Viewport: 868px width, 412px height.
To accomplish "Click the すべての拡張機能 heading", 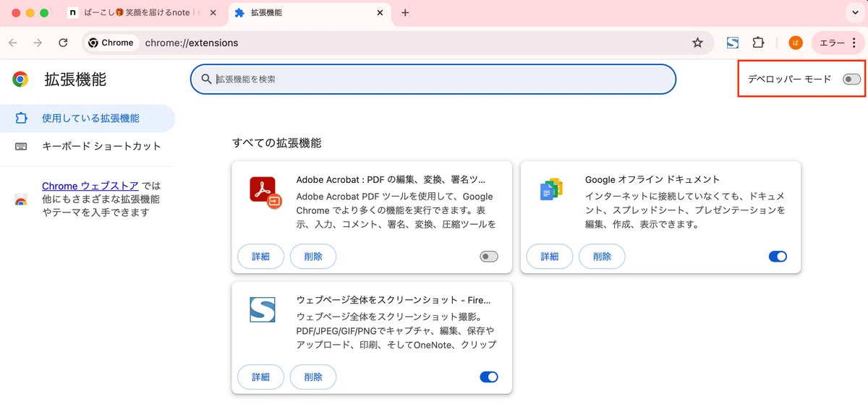I will [x=276, y=143].
